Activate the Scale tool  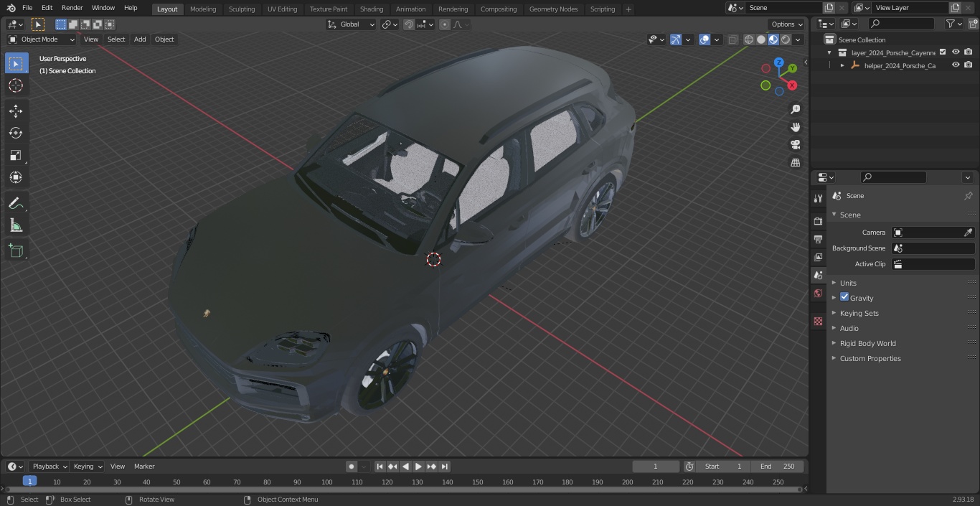tap(16, 155)
